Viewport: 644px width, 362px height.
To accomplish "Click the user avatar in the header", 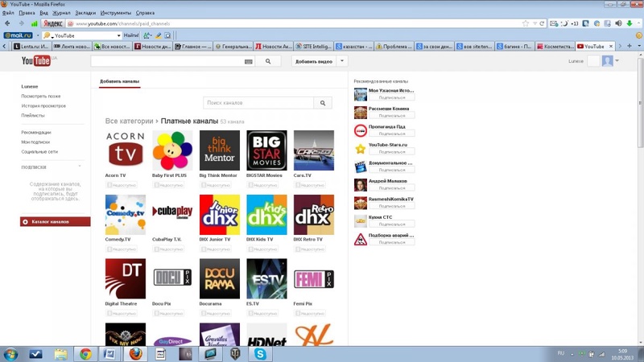I will (x=608, y=61).
